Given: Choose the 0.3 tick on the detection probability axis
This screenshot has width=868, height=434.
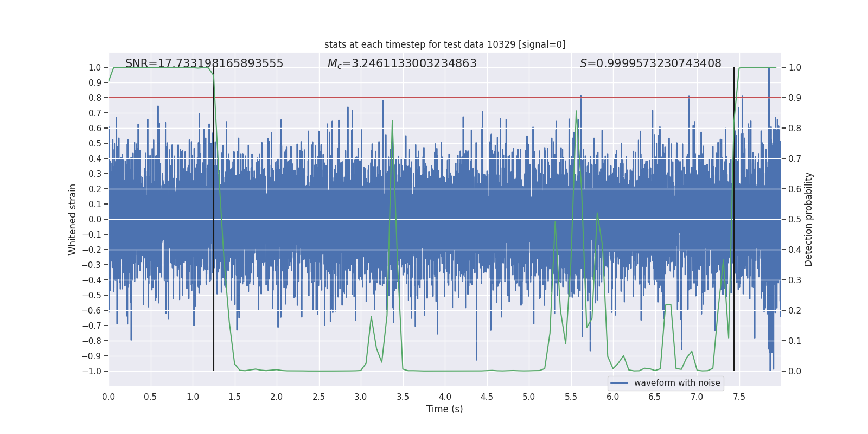Looking at the screenshot, I should click(795, 280).
